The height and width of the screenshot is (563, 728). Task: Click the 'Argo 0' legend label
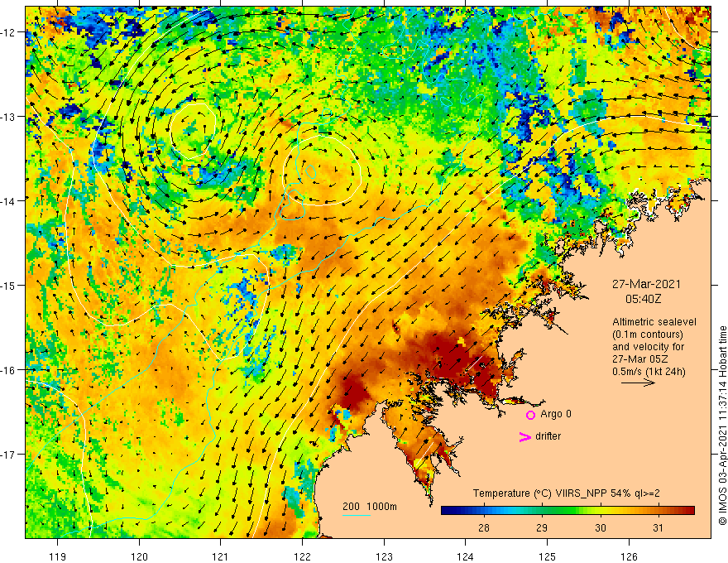tap(556, 414)
